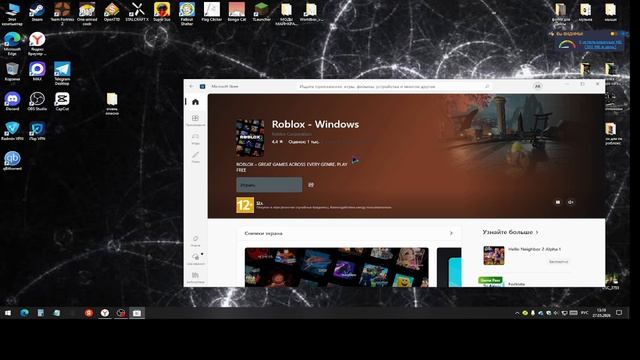This screenshot has height=360, width=640.
Task: Open the Flag Clicker desktop shortcut
Action: point(211,12)
